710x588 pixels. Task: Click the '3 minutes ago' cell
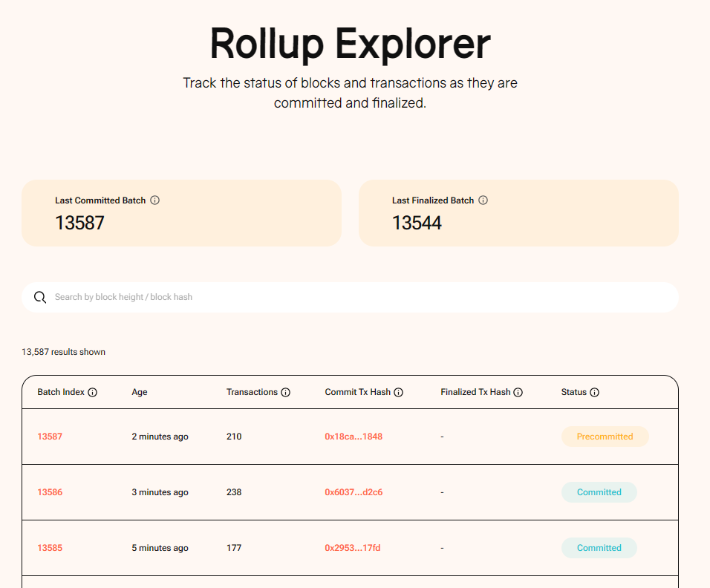[160, 492]
